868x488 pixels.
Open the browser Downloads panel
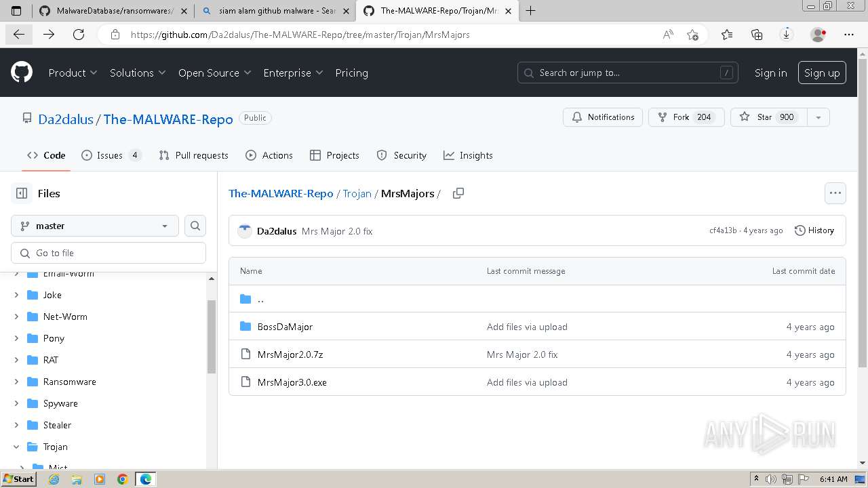(787, 35)
